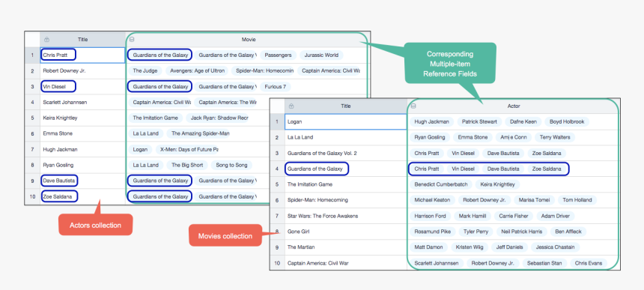The height and width of the screenshot is (290, 644).
Task: Select Spider-Man: Homecoming title in Movies table
Action: [318, 200]
